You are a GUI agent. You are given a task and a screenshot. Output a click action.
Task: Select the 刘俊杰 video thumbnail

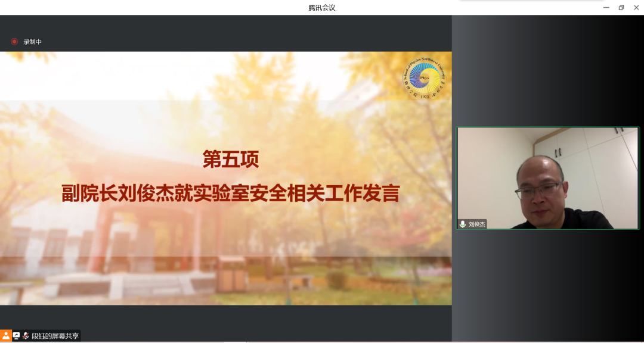coord(547,177)
